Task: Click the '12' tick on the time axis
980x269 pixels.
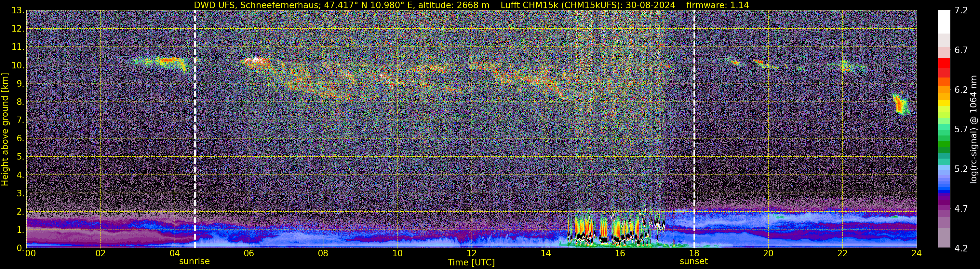Action: [x=471, y=253]
